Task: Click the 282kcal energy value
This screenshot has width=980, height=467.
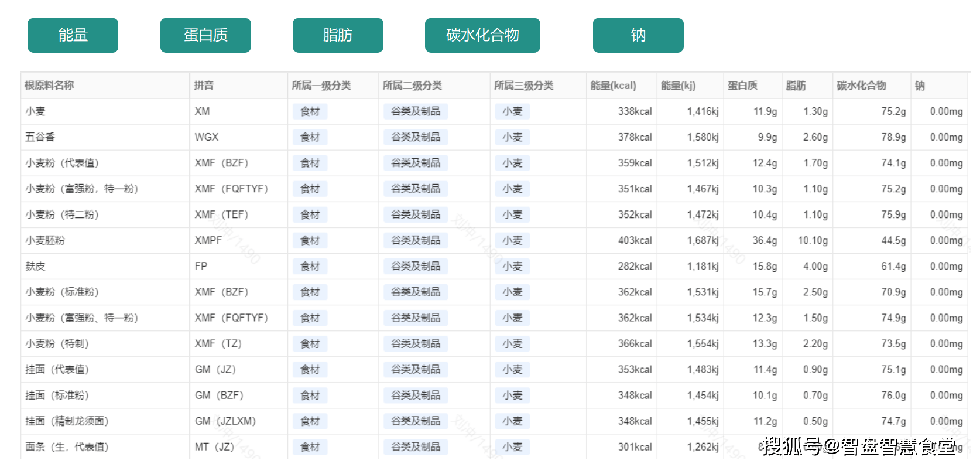Action: tap(635, 266)
